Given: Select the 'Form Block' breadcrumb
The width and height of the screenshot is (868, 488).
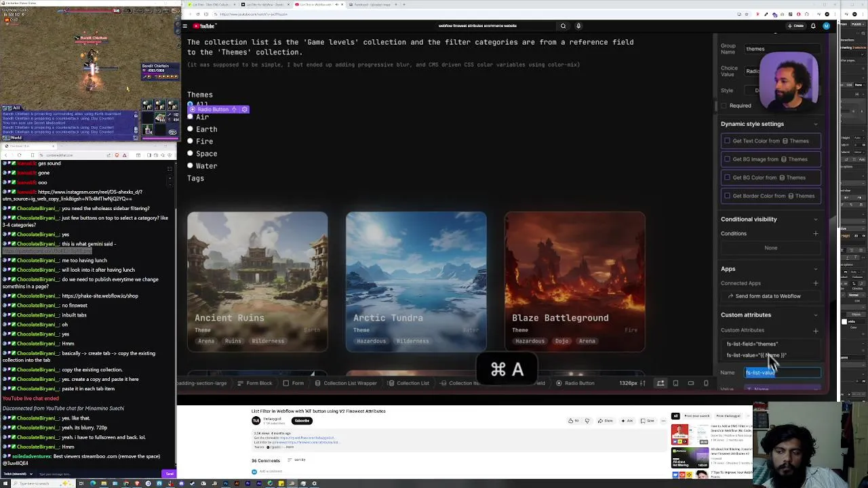Looking at the screenshot, I should (254, 384).
